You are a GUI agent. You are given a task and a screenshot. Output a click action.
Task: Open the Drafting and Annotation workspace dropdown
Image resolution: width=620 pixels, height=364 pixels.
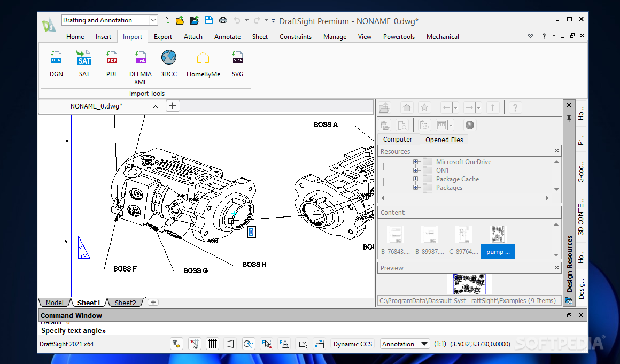153,20
